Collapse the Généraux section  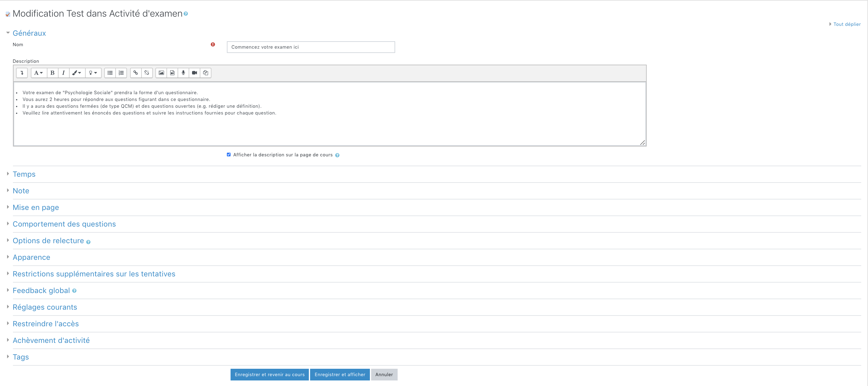click(29, 33)
